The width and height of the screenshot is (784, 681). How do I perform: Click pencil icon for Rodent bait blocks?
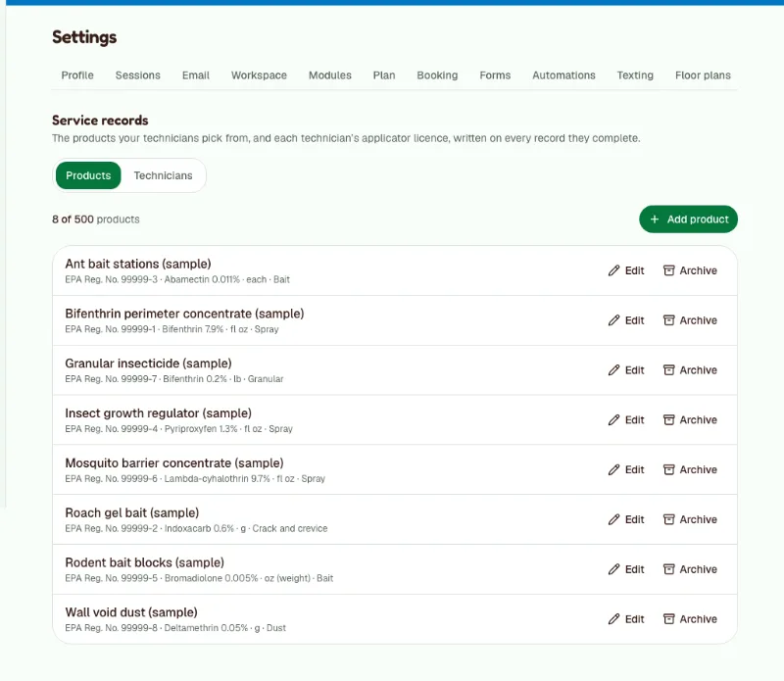614,569
